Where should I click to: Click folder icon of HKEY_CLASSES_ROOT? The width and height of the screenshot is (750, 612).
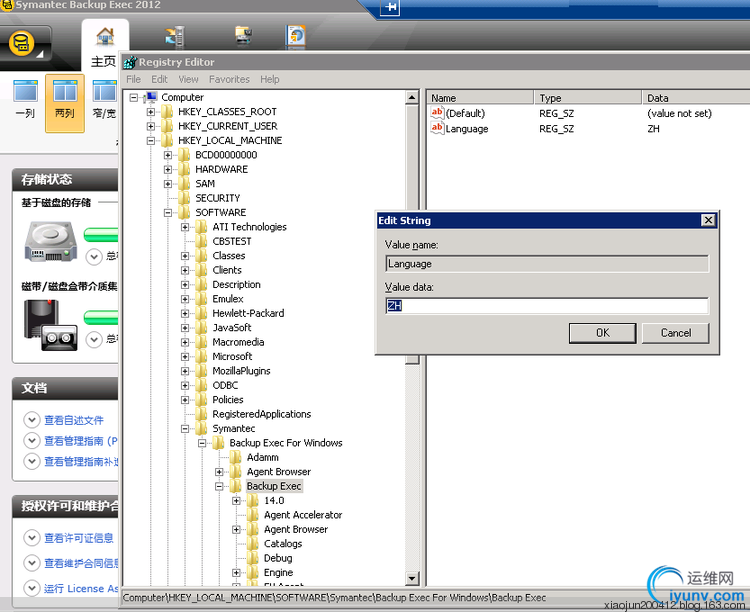167,112
